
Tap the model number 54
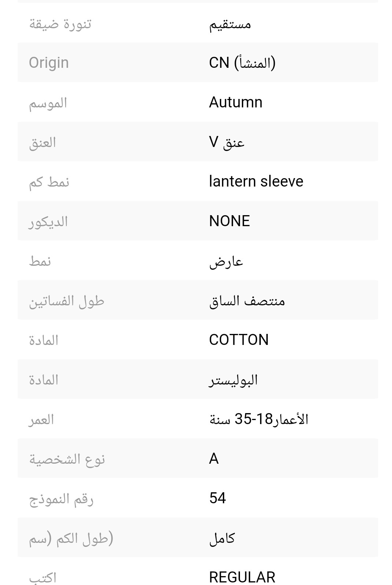pyautogui.click(x=217, y=498)
